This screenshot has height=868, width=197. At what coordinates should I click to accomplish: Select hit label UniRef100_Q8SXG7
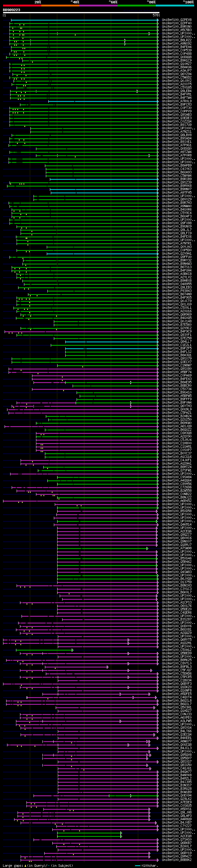click(177, 761)
